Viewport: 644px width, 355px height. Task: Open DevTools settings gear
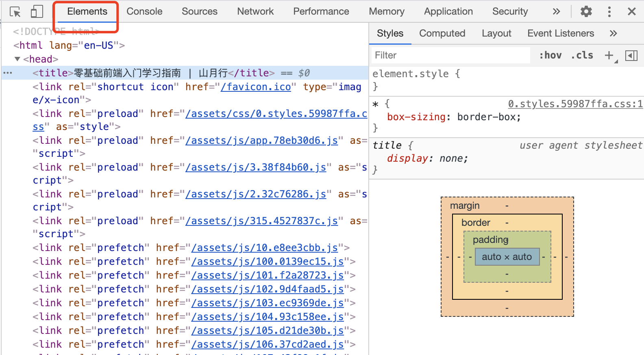click(x=586, y=11)
